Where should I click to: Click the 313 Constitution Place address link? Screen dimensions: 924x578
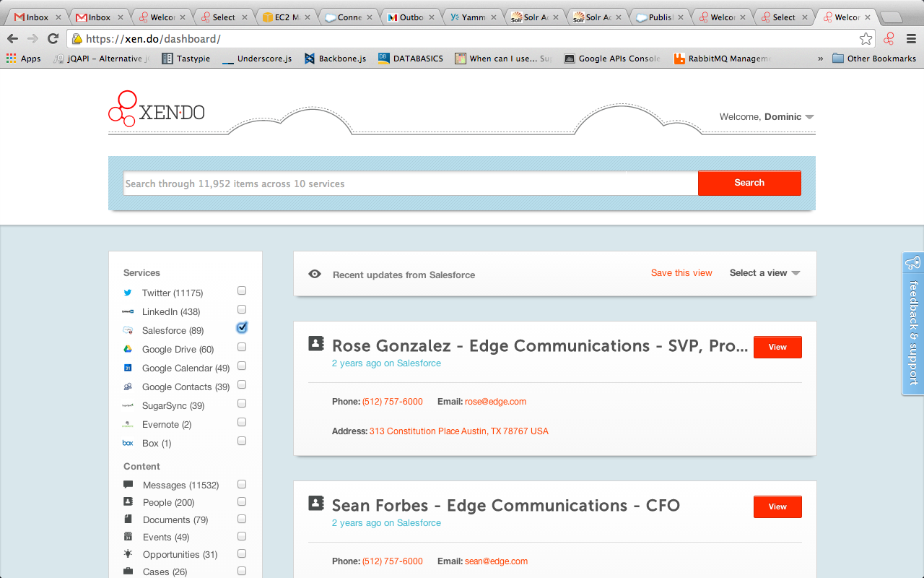459,431
